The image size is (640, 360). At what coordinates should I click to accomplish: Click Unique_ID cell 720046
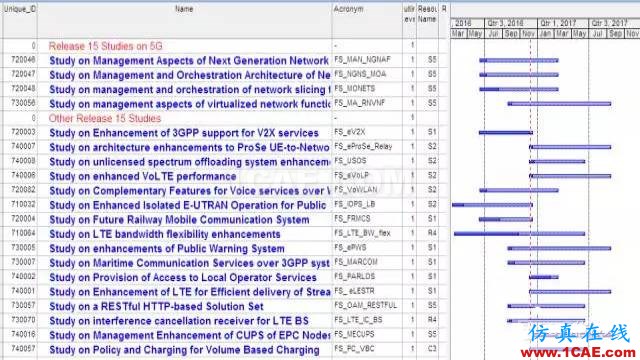point(23,60)
